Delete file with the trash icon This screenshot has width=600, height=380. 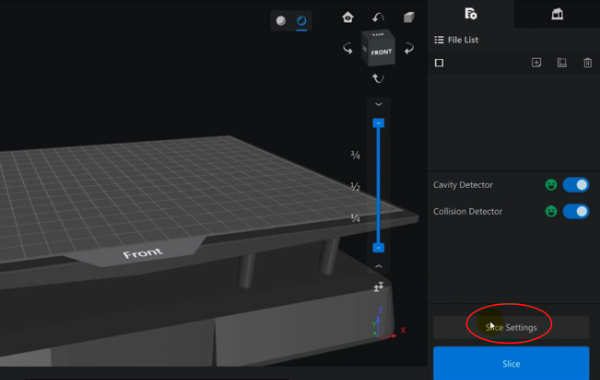pos(588,63)
